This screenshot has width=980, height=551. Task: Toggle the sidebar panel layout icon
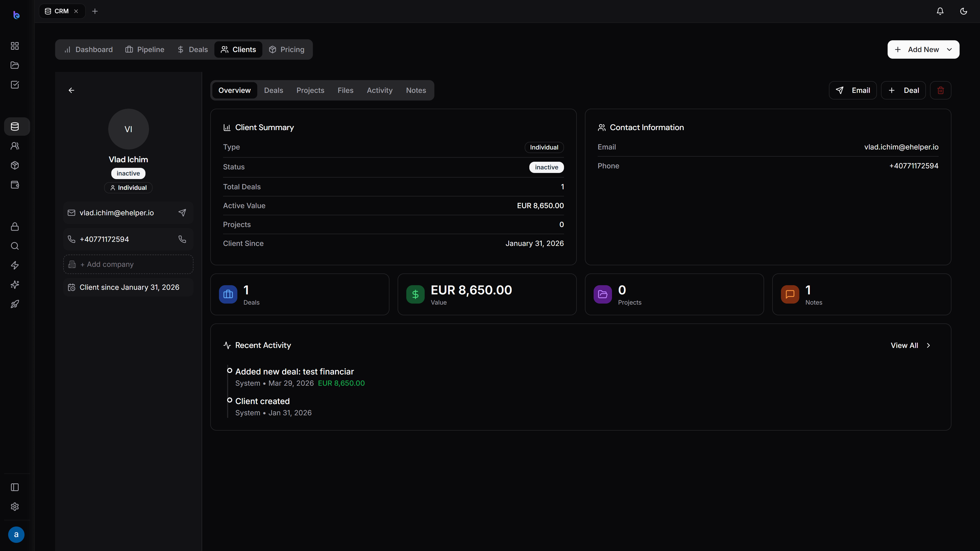coord(15,487)
